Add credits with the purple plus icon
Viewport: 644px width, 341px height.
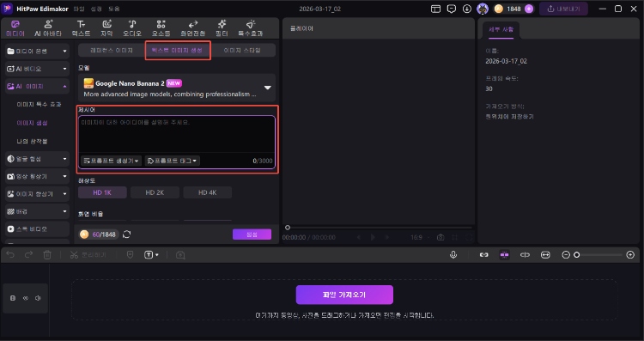coord(529,9)
